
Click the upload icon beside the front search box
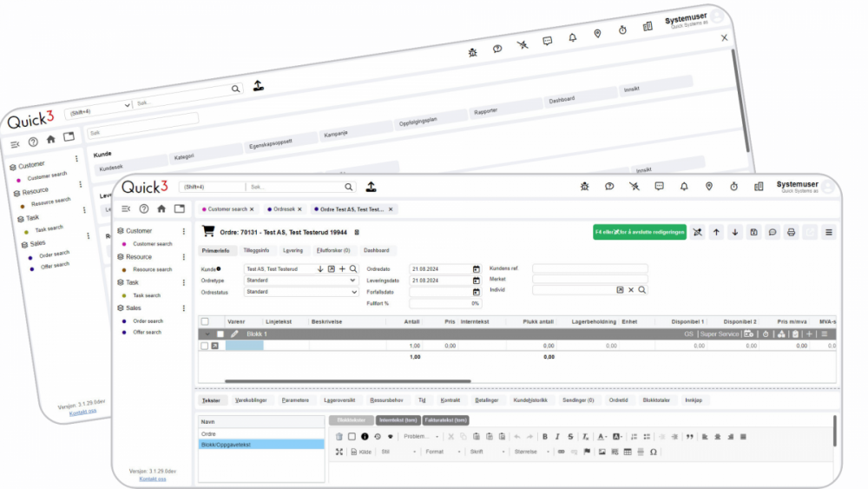(x=371, y=187)
